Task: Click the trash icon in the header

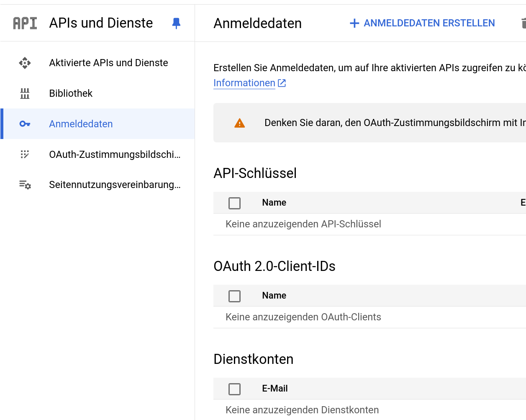Action: click(523, 23)
